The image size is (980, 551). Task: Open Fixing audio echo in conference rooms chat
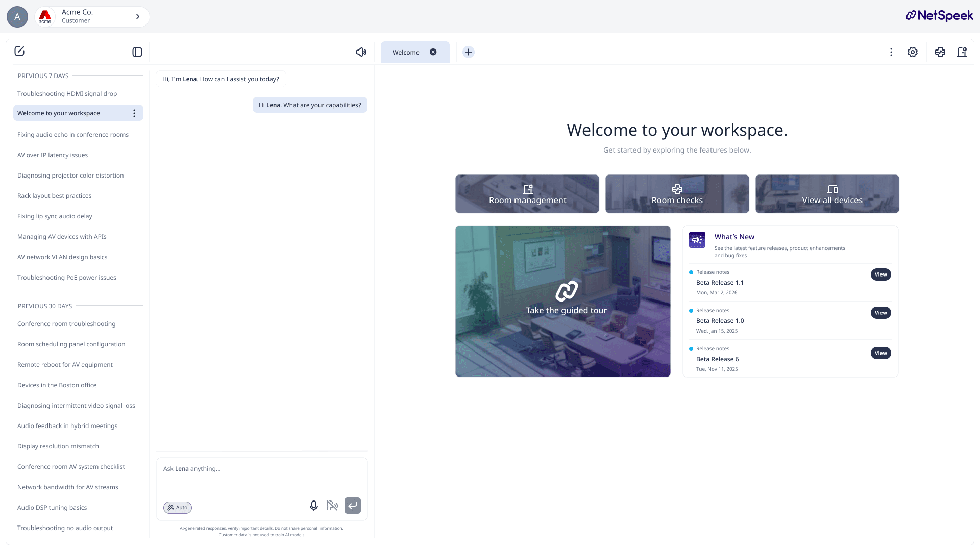click(x=73, y=135)
